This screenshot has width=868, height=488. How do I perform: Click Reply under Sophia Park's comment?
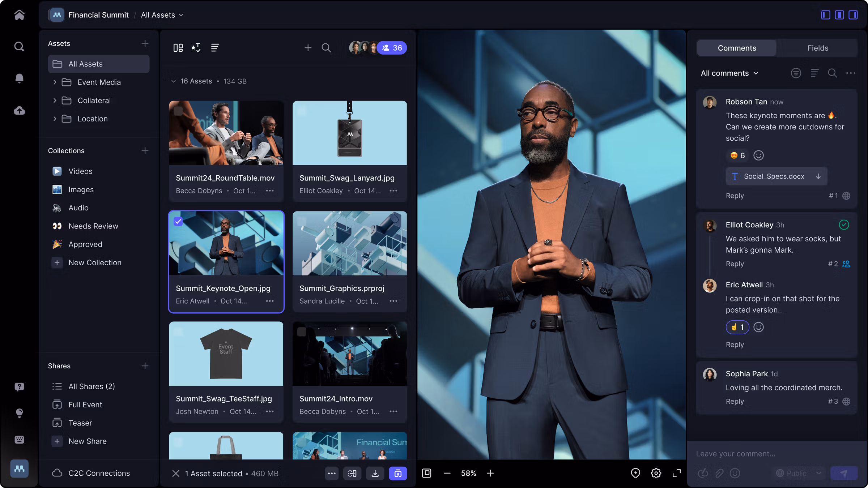pyautogui.click(x=735, y=402)
